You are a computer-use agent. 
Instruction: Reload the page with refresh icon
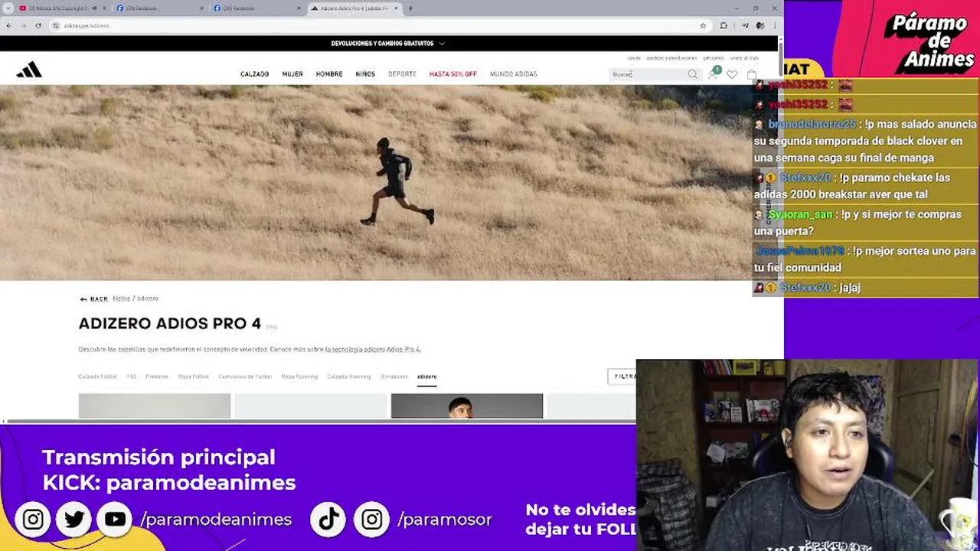(38, 25)
